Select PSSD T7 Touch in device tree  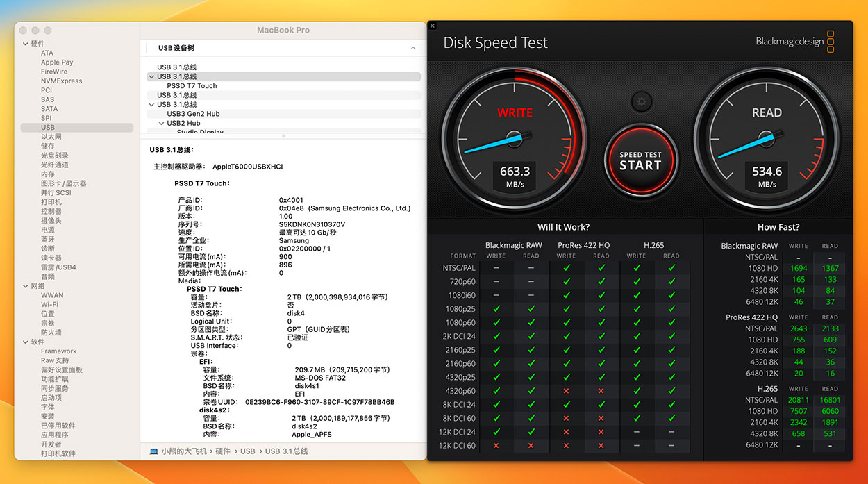pos(192,86)
